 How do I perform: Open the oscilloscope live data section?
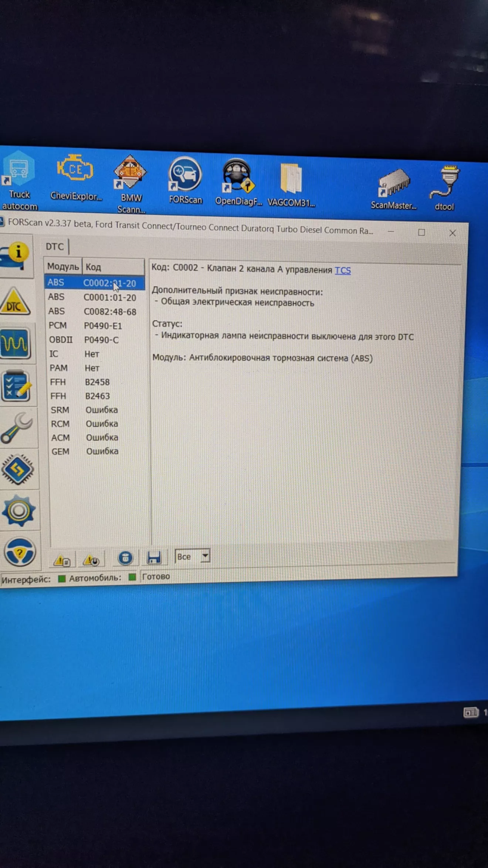tap(16, 344)
